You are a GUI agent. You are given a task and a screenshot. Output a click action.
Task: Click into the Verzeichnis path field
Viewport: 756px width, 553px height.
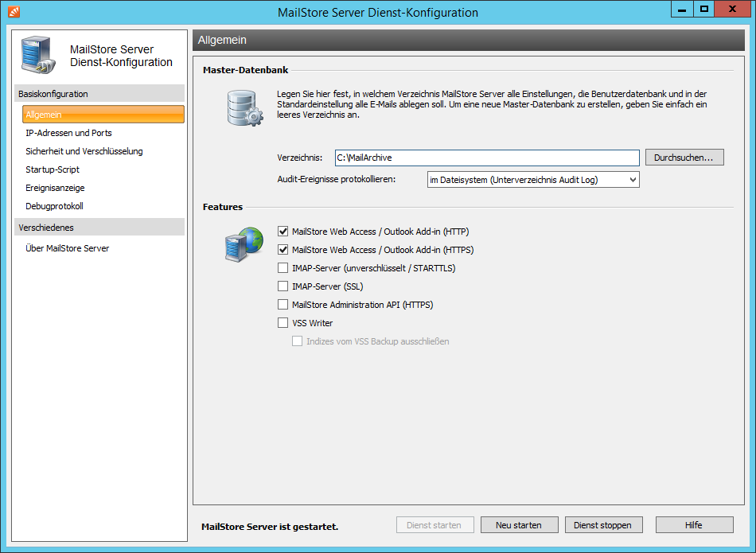coord(487,158)
